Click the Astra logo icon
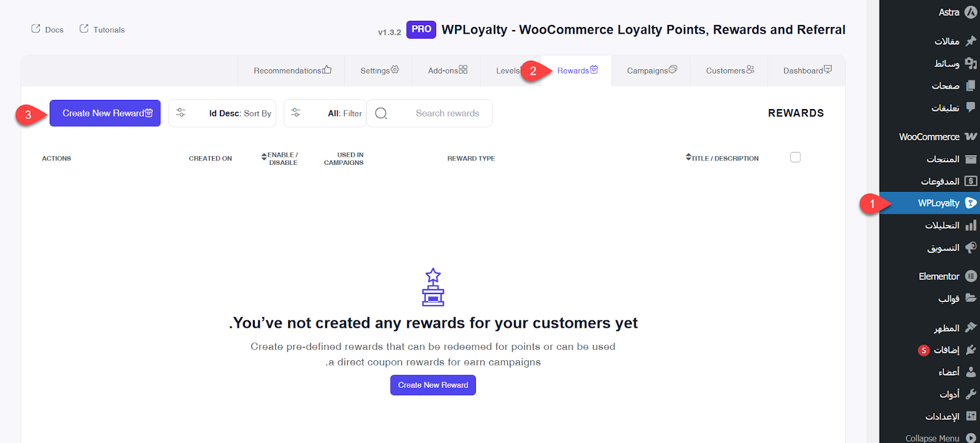This screenshot has width=980, height=443. pyautogui.click(x=971, y=12)
